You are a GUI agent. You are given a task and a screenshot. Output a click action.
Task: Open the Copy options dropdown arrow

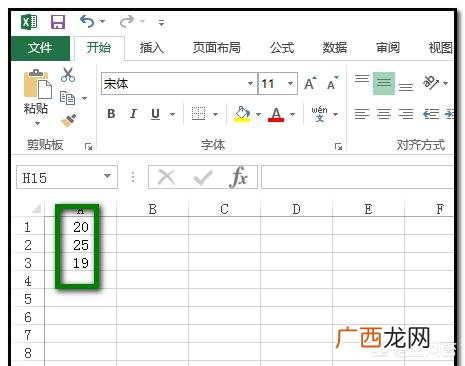[85, 98]
